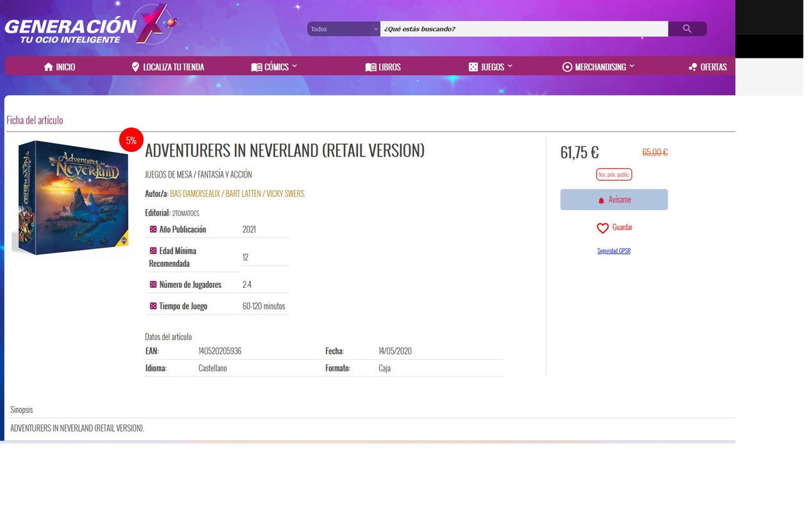Click the dice icon next to Edad Mínima Recomendada
This screenshot has width=812, height=513.
[153, 251]
